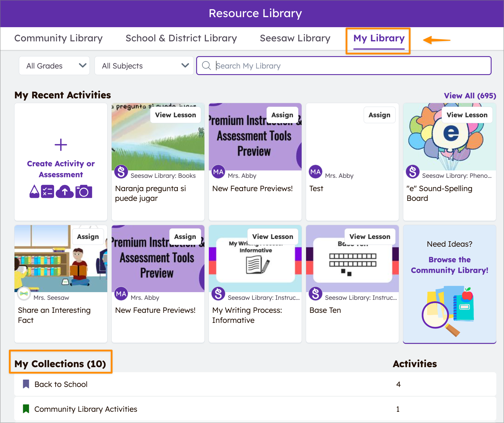
Task: Click the cloud upload icon under Create Activity
Action: (65, 191)
